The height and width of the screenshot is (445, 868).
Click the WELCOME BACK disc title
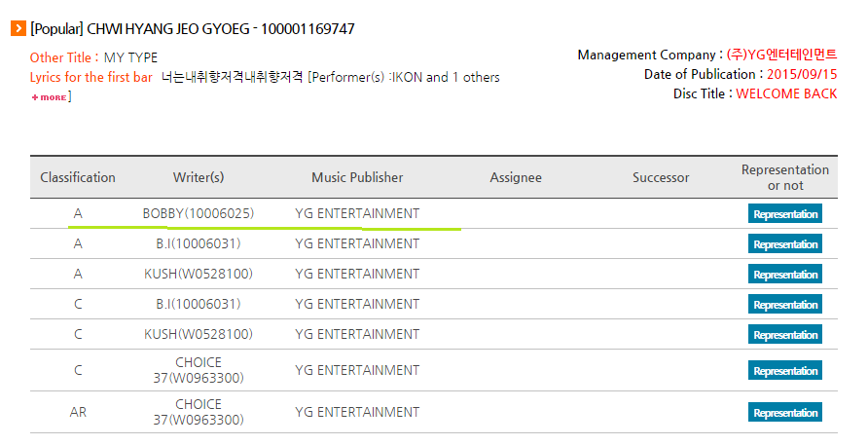tap(786, 93)
